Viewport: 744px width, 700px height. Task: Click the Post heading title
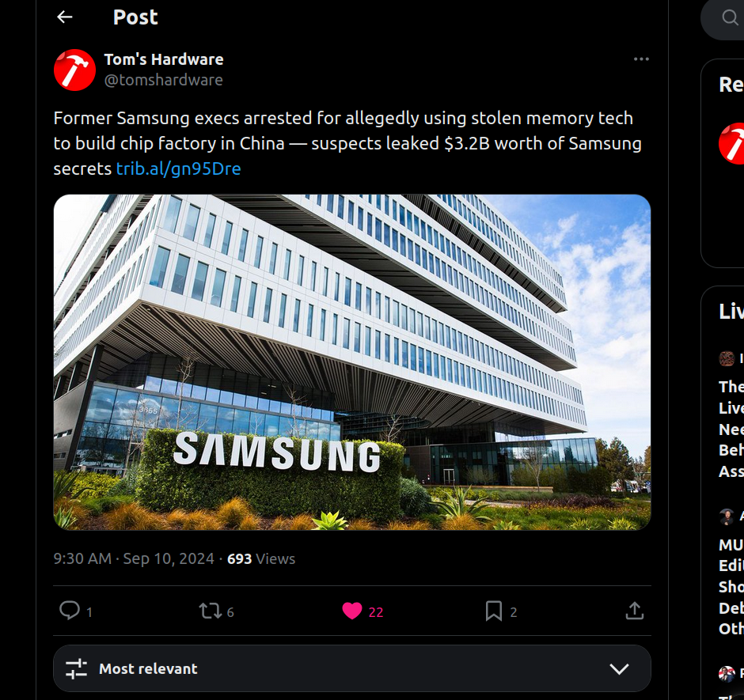pyautogui.click(x=135, y=17)
